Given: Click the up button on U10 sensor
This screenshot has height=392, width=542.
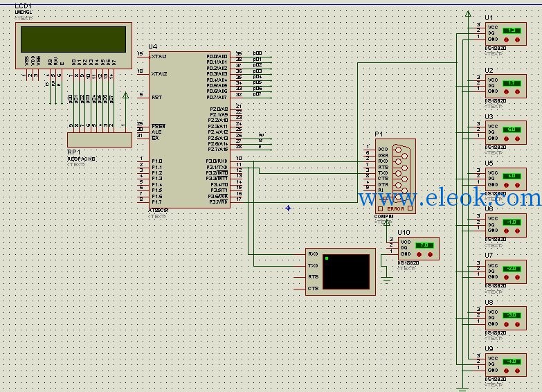Looking at the screenshot, I should (431, 254).
